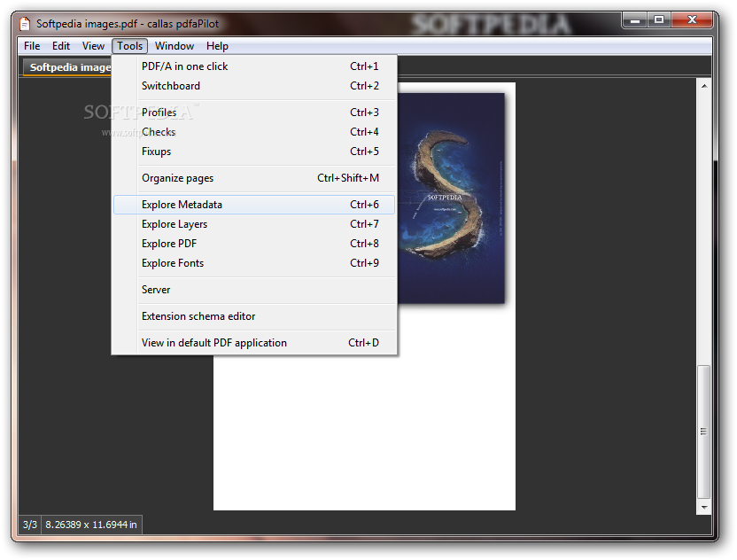The height and width of the screenshot is (560, 737).
Task: Open the File menu
Action: [x=32, y=46]
